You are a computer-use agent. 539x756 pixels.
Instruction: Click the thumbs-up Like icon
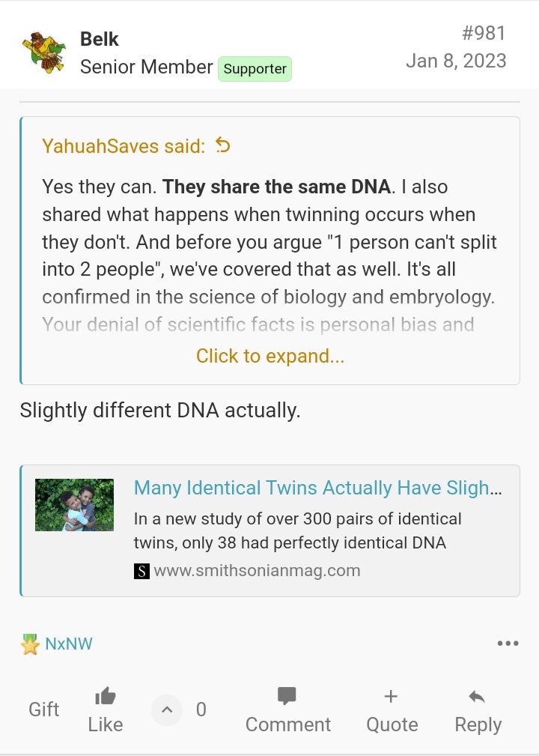coord(106,697)
